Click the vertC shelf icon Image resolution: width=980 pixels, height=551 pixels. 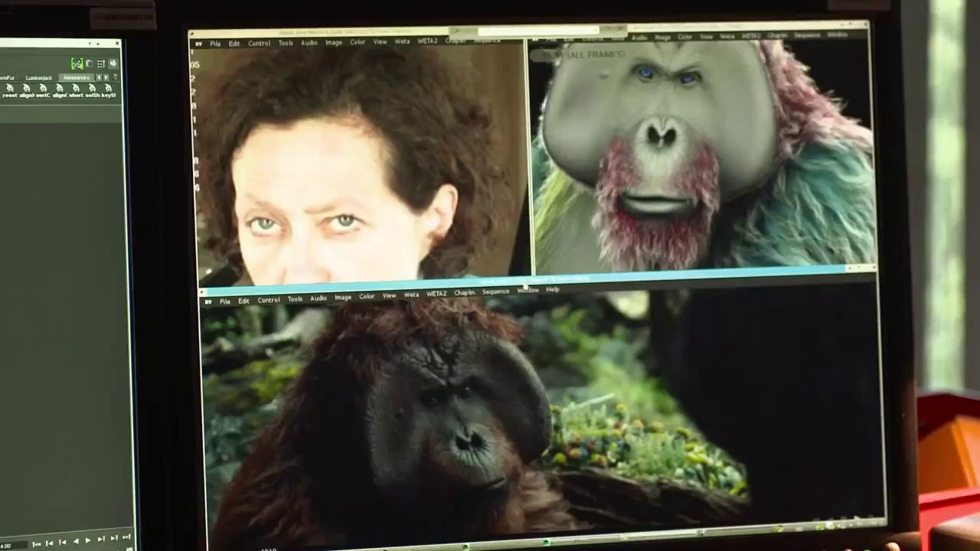[x=43, y=90]
